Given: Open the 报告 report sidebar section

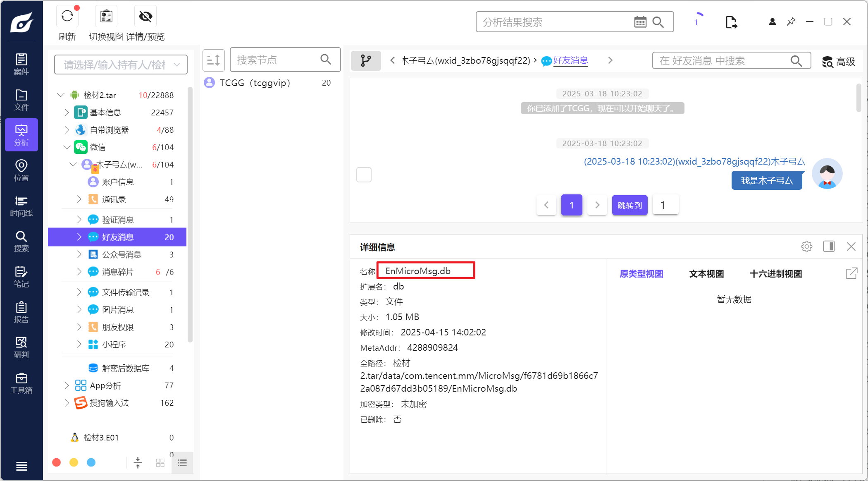Looking at the screenshot, I should point(21,312).
